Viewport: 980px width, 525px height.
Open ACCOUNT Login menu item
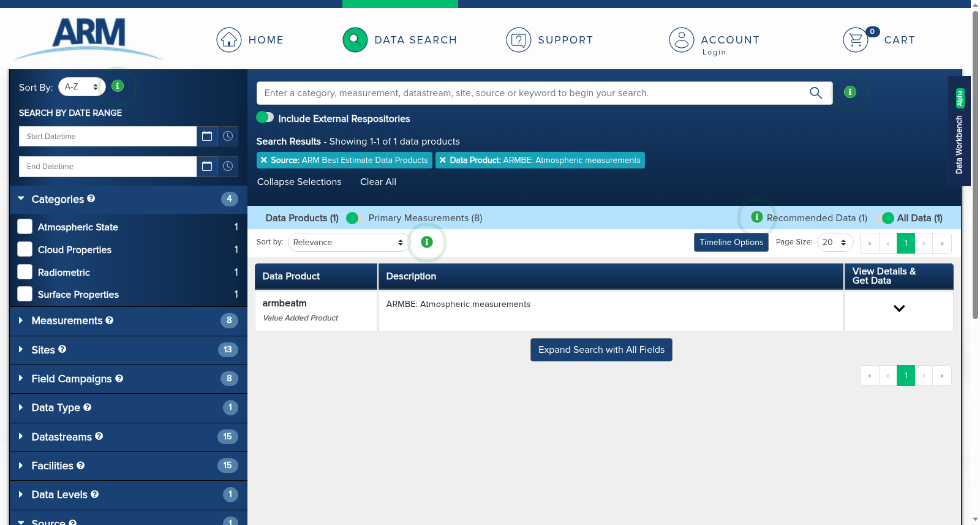point(730,45)
